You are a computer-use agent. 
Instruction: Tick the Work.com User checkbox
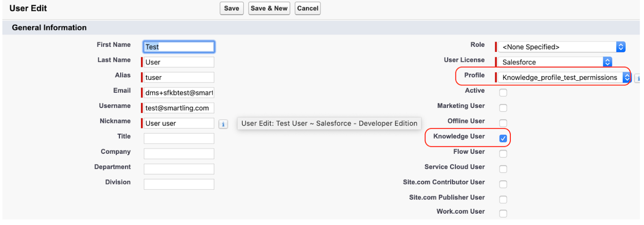click(x=503, y=214)
